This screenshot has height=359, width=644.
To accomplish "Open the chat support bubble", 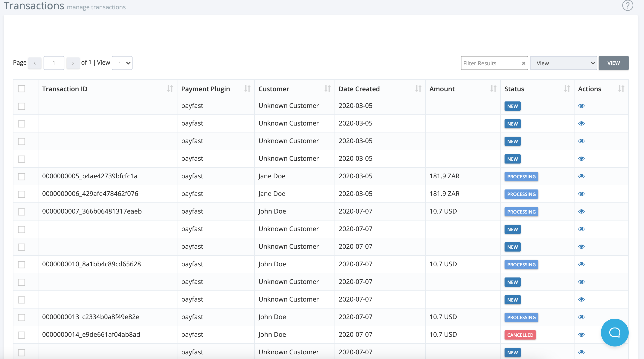I will tap(615, 333).
